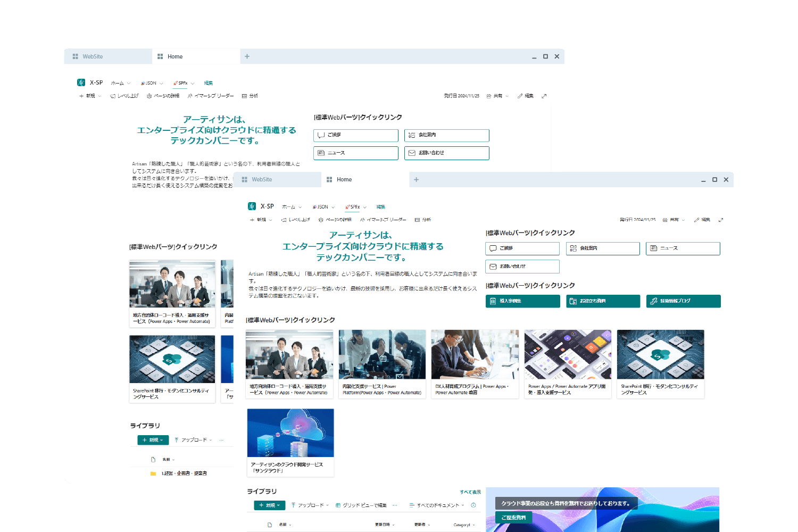
Task: Click the file type column icon in the front library
Action: tap(270, 525)
